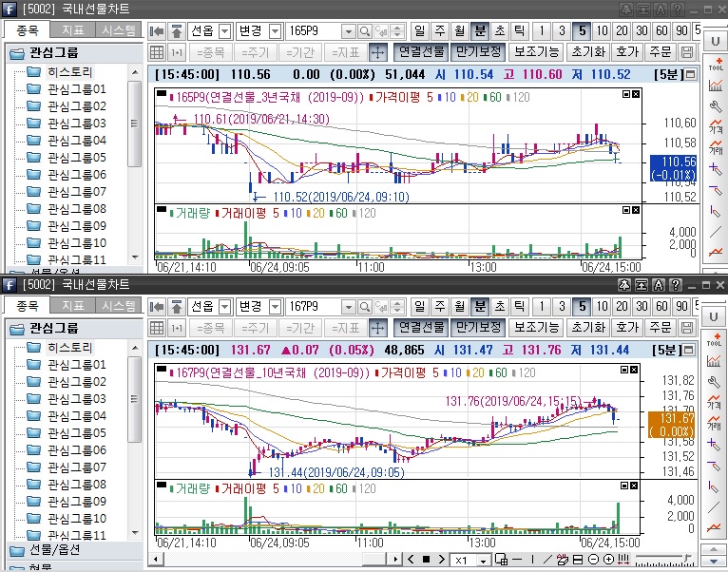Enable the crosshair cursor icon in the upper chart toolbar

point(376,52)
